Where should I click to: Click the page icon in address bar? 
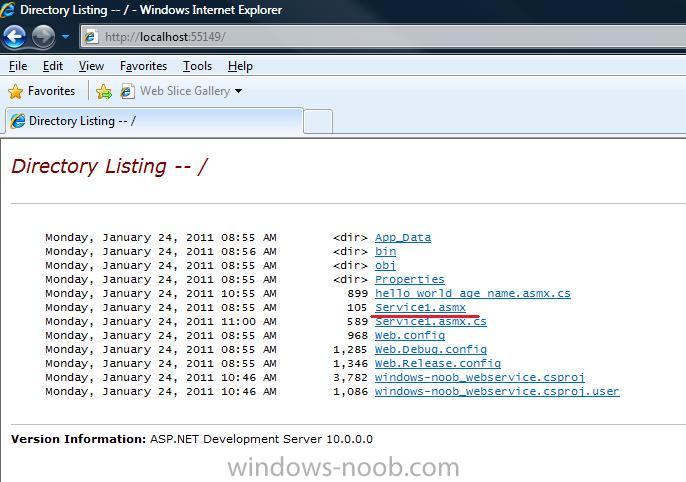[x=91, y=37]
